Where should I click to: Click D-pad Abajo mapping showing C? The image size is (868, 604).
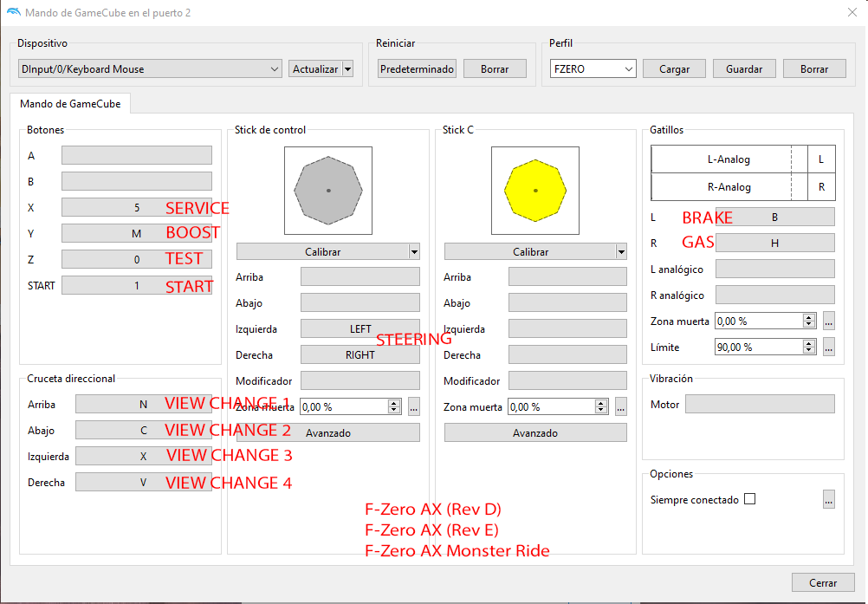point(144,430)
